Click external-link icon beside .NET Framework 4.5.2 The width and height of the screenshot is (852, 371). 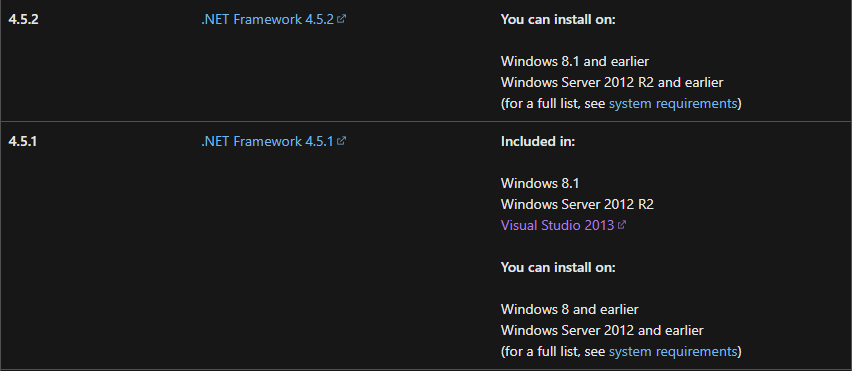341,19
